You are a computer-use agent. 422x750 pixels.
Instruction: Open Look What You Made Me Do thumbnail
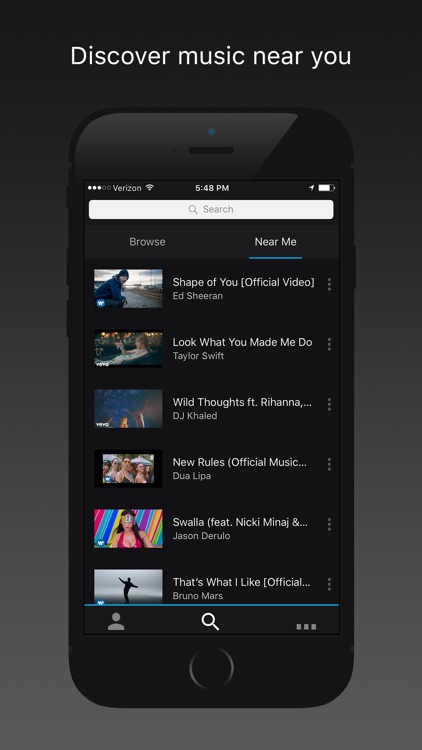(128, 348)
